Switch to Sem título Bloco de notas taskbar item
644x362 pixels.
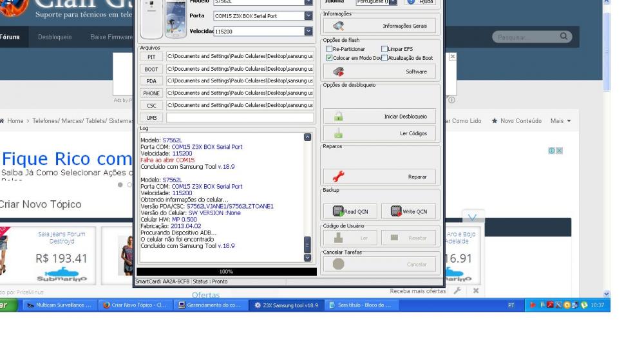tap(362, 305)
